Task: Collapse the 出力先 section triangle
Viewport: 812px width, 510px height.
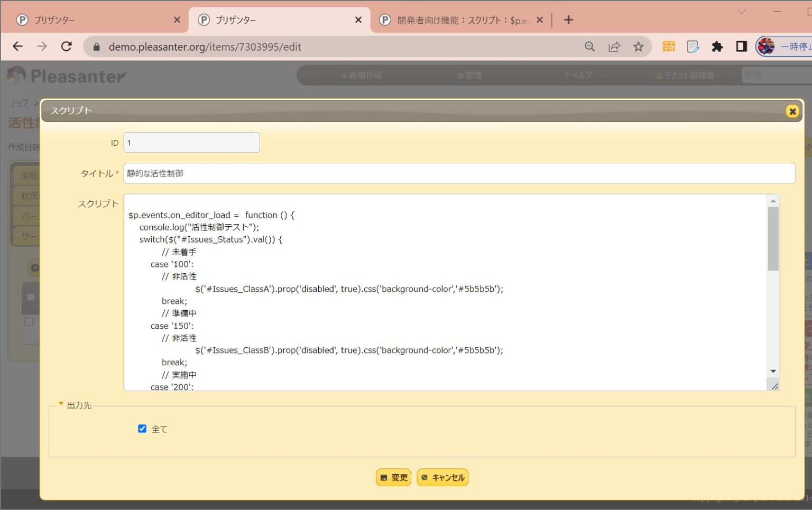Action: 61,403
